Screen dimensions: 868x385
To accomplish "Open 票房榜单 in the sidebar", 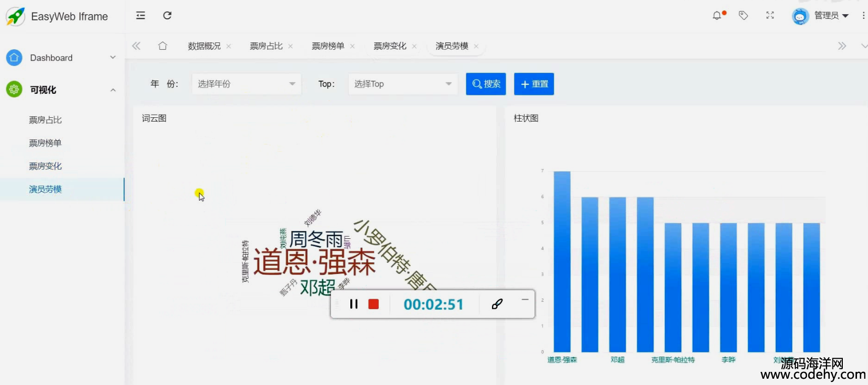I will point(45,143).
